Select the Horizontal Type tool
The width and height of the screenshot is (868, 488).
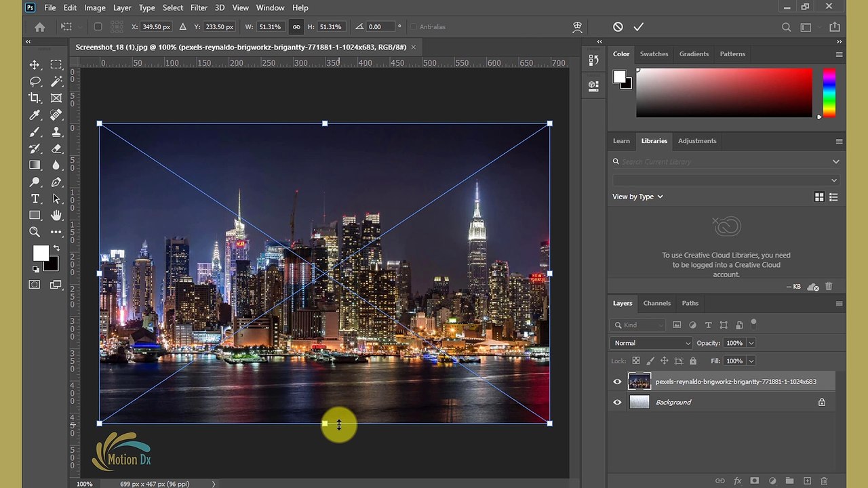pos(35,199)
